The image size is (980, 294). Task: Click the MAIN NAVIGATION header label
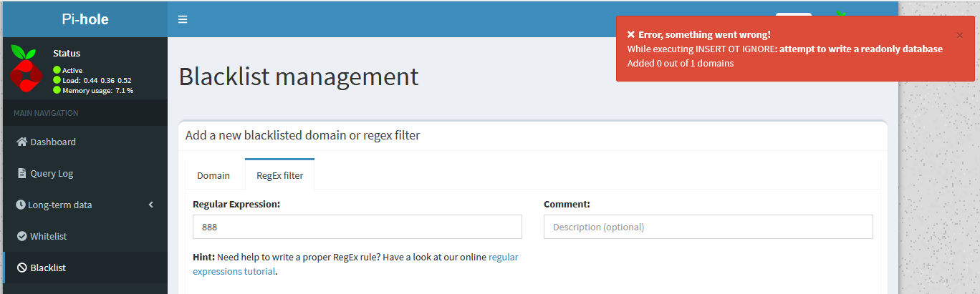click(x=46, y=113)
